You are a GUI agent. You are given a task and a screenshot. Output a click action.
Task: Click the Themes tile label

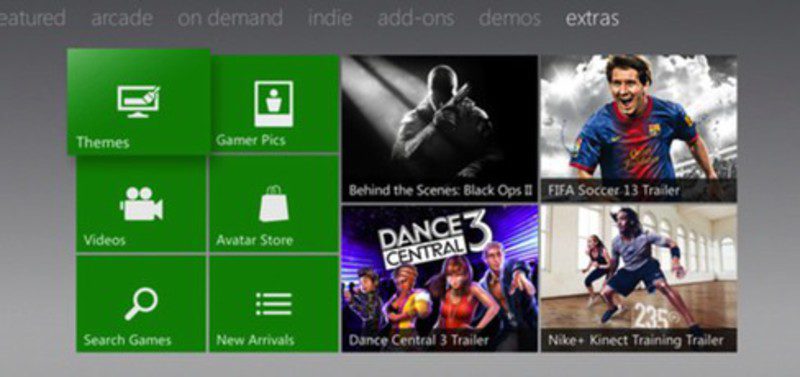103,142
